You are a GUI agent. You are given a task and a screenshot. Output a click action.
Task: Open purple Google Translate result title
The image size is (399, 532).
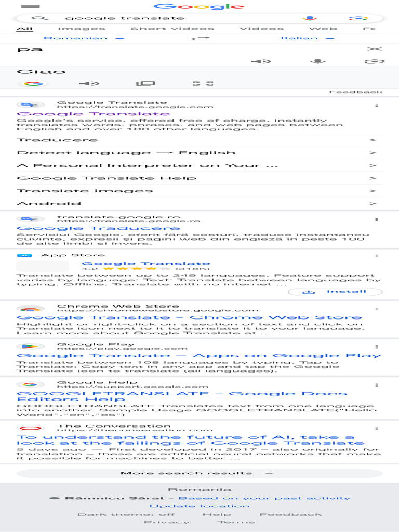[94, 114]
